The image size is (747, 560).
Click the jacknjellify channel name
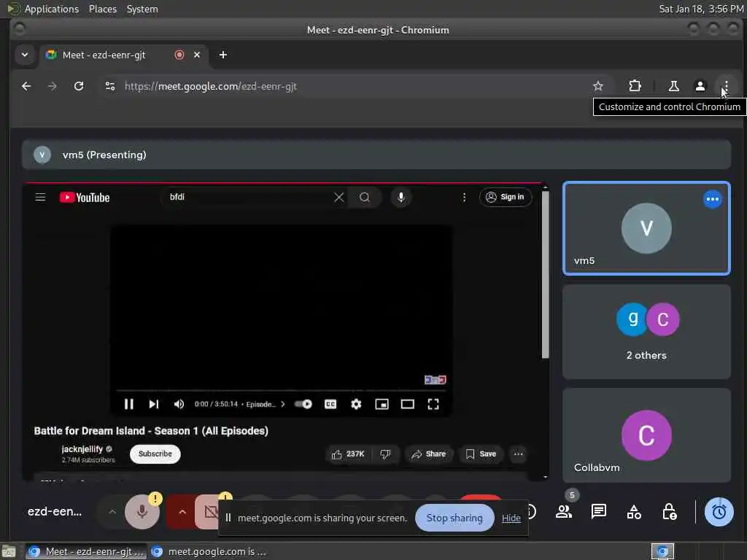pos(82,449)
